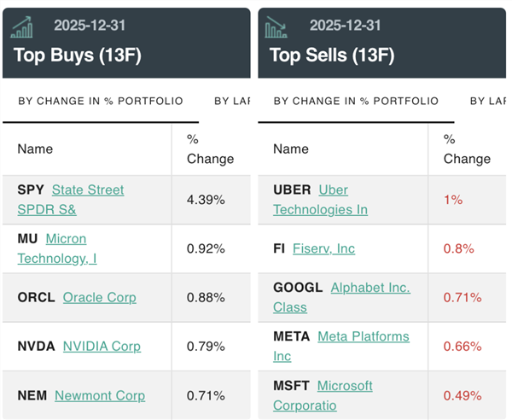
Task: Open the Microsoft Corporation link
Action: [344, 387]
